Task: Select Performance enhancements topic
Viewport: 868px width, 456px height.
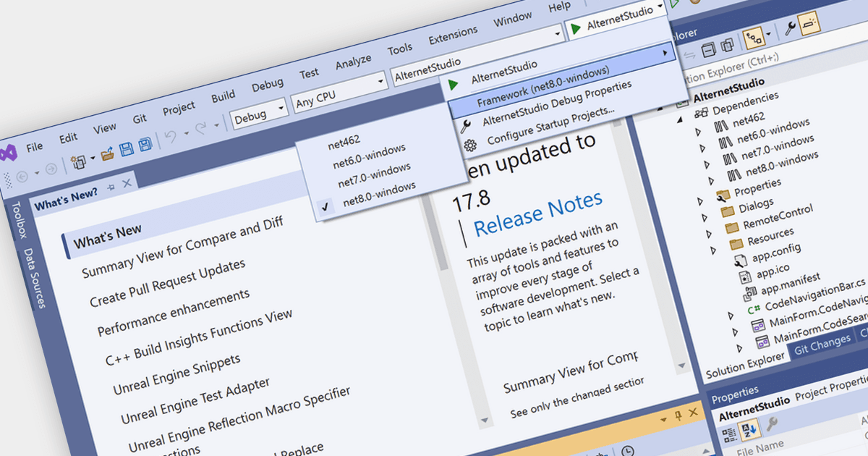Action: 174,313
